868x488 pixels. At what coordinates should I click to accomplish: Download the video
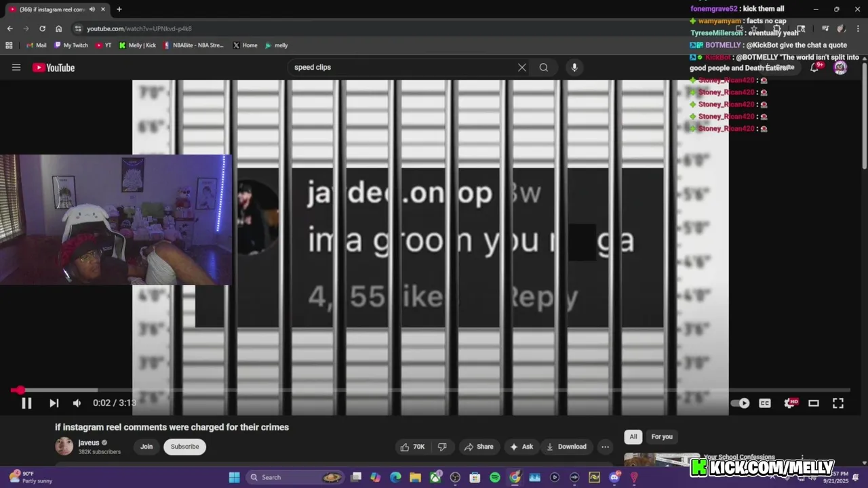point(567,447)
